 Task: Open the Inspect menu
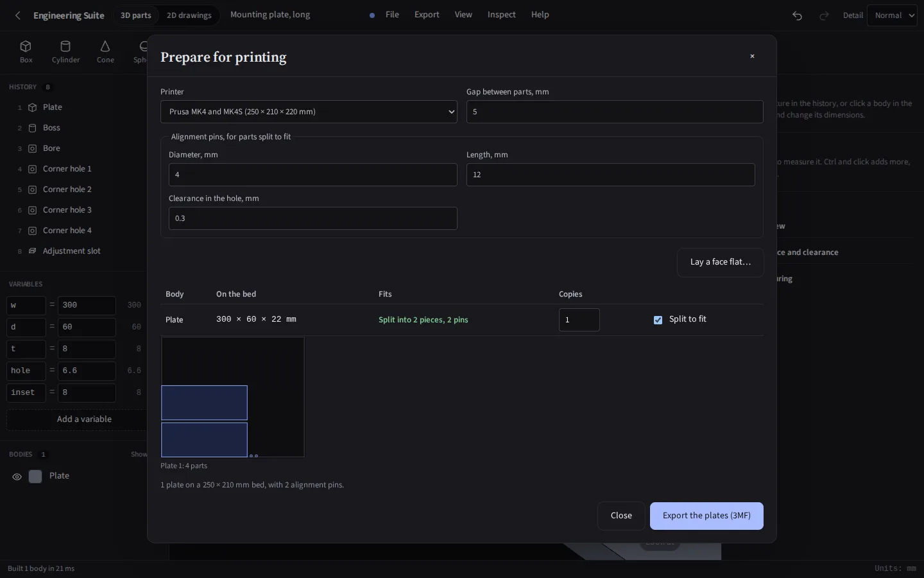[501, 15]
